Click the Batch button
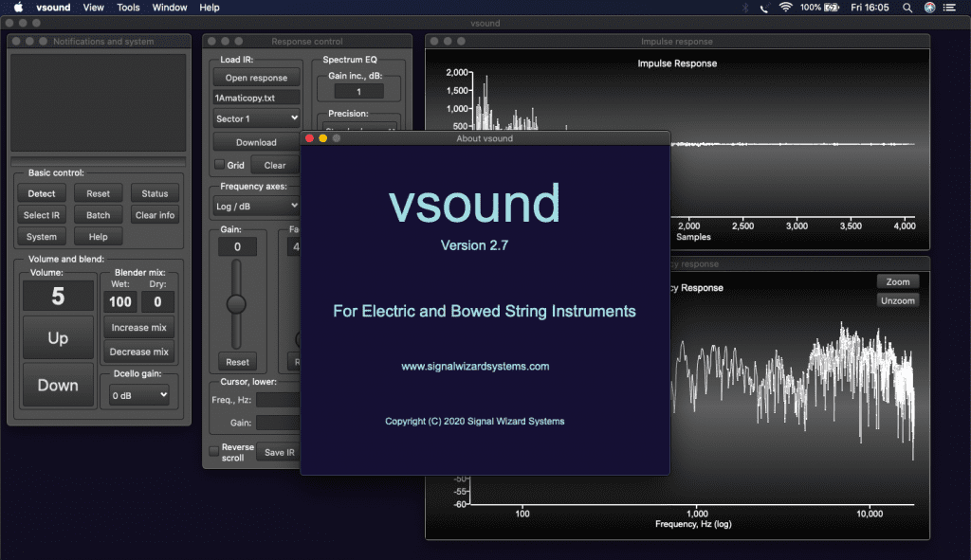971x560 pixels. pos(98,215)
